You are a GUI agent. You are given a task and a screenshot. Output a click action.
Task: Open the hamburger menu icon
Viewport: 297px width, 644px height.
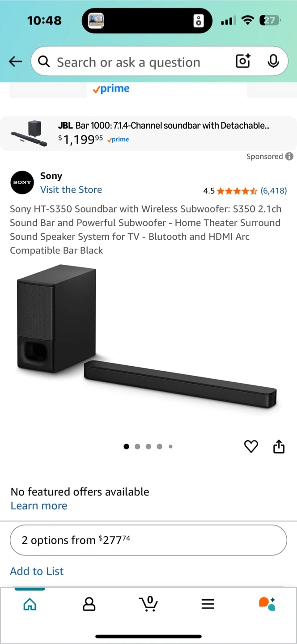tap(208, 604)
